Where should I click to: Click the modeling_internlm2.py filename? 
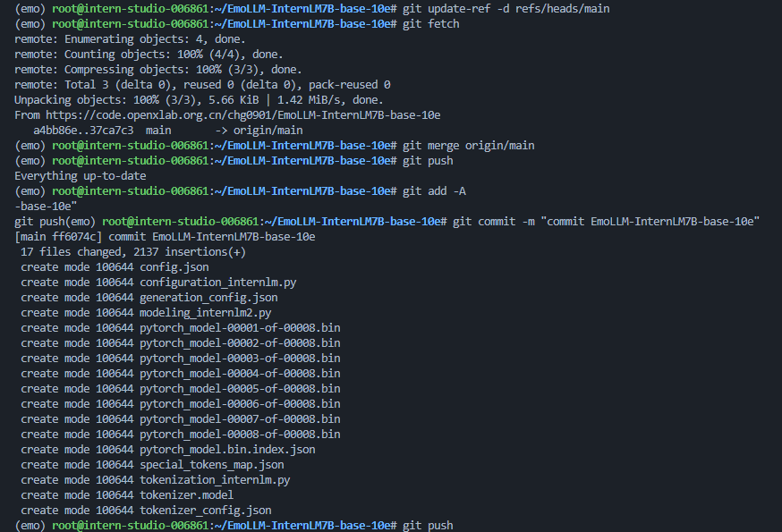pos(205,312)
